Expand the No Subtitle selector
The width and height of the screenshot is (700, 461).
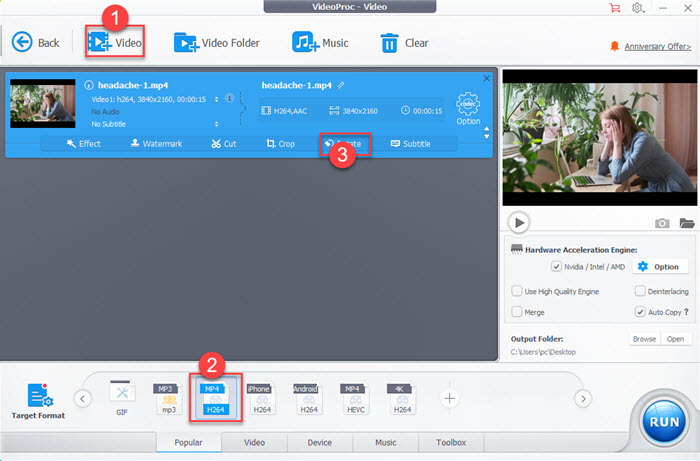pyautogui.click(x=217, y=124)
